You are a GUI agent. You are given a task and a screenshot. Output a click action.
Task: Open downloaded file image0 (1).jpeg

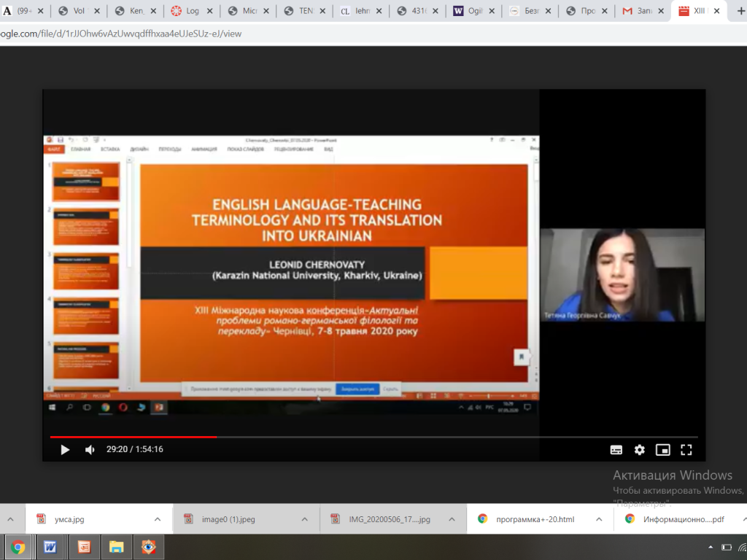(228, 519)
